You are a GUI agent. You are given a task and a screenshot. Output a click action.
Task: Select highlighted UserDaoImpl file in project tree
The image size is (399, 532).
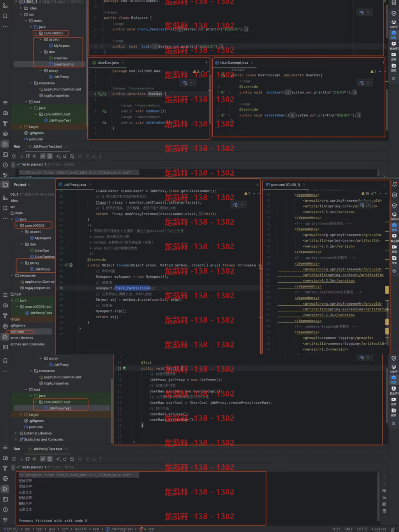pos(64,64)
